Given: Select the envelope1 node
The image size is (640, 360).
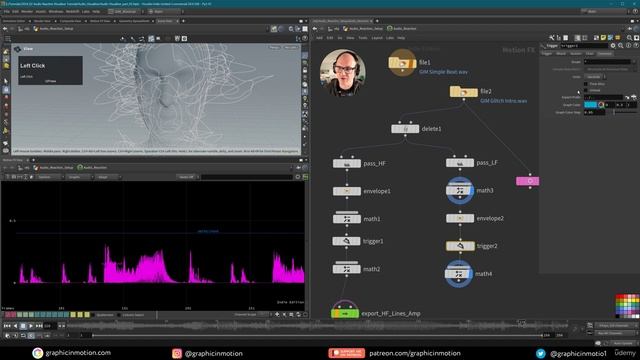Looking at the screenshot, I should tap(347, 191).
